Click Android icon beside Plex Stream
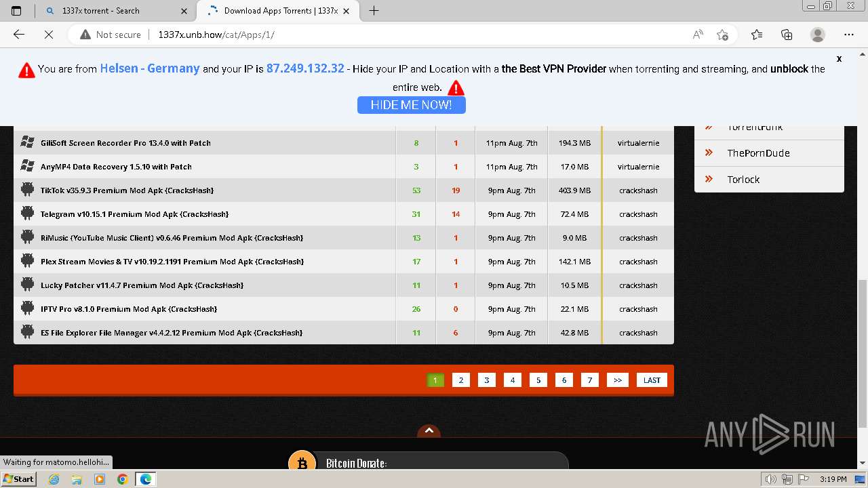 [27, 261]
